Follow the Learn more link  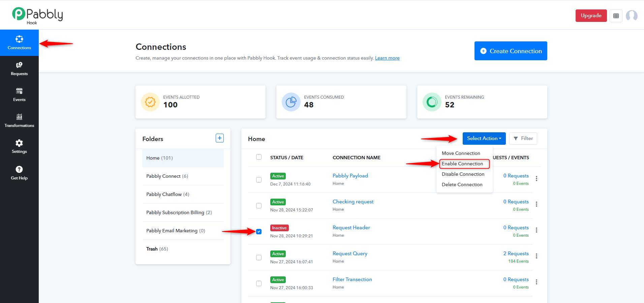(387, 58)
